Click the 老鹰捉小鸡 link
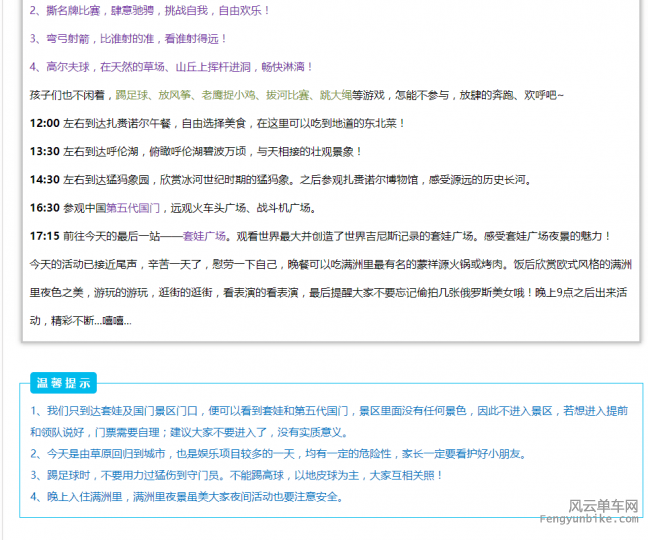This screenshot has height=540, width=648. click(x=228, y=94)
